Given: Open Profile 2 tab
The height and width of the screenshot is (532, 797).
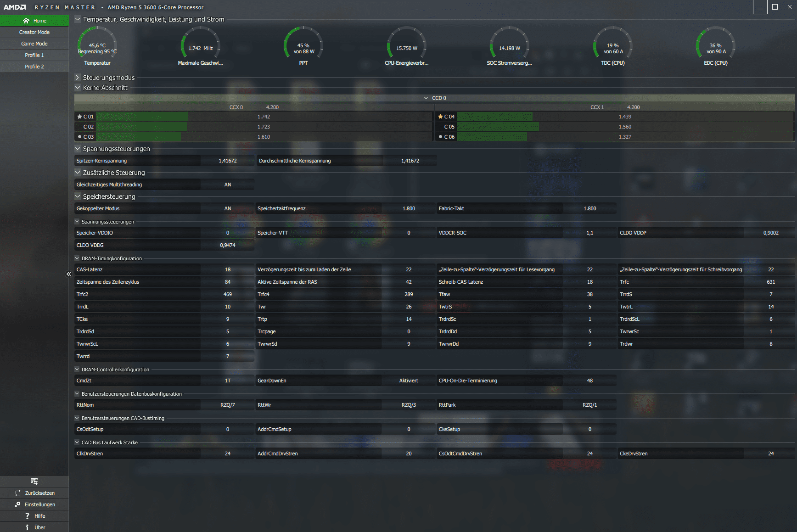Looking at the screenshot, I should [x=34, y=67].
